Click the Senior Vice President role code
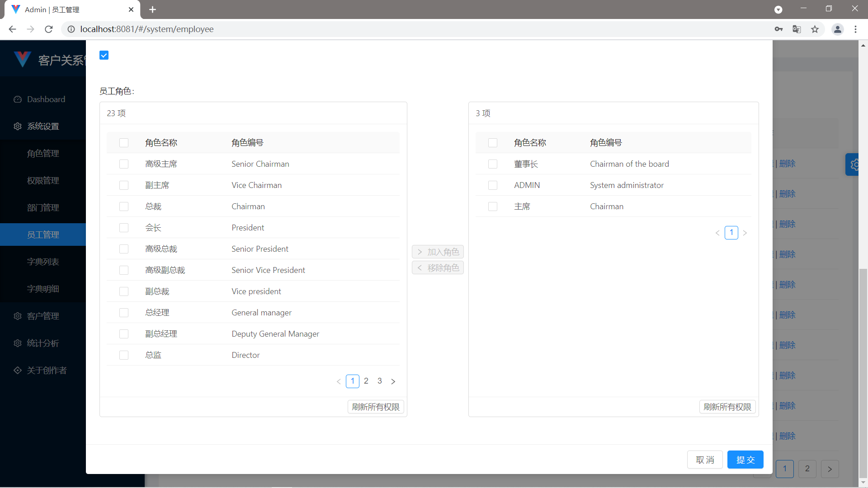868x488 pixels. pyautogui.click(x=268, y=270)
